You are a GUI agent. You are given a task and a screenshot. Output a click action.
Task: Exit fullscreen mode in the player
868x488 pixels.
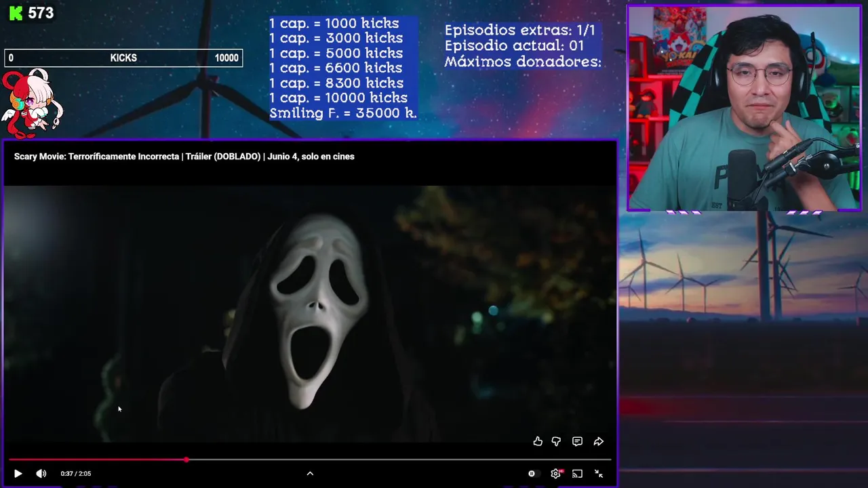point(599,474)
